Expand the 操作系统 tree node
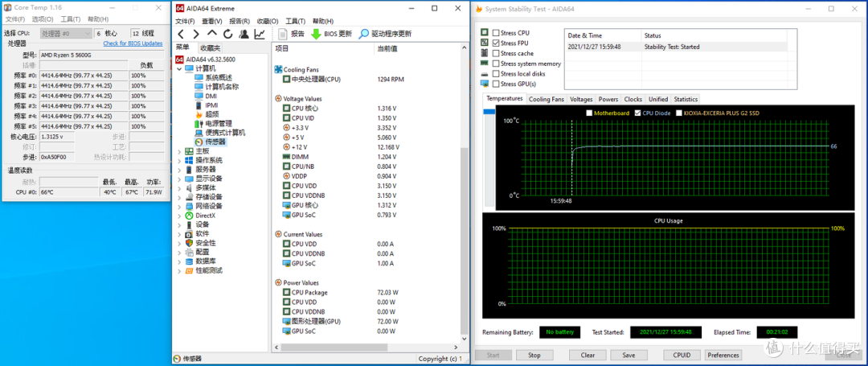 (178, 161)
